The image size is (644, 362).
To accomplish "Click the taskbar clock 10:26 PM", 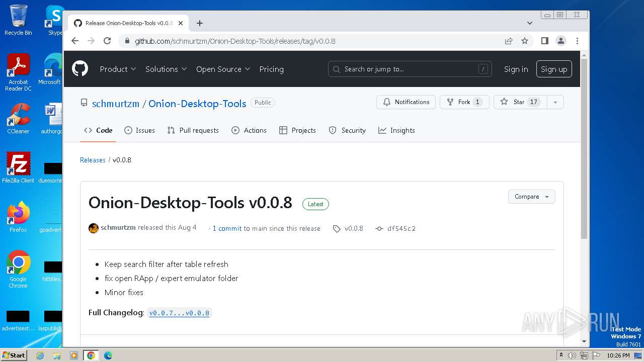I will [618, 355].
